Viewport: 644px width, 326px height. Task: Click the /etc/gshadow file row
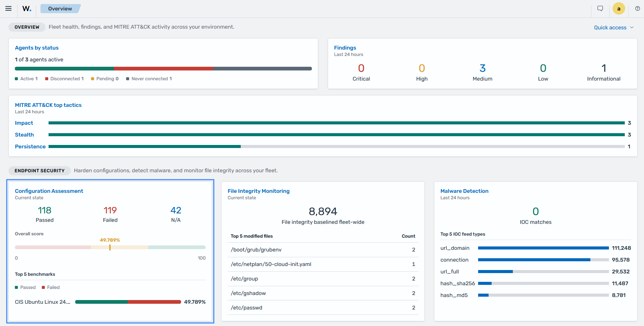(323, 293)
